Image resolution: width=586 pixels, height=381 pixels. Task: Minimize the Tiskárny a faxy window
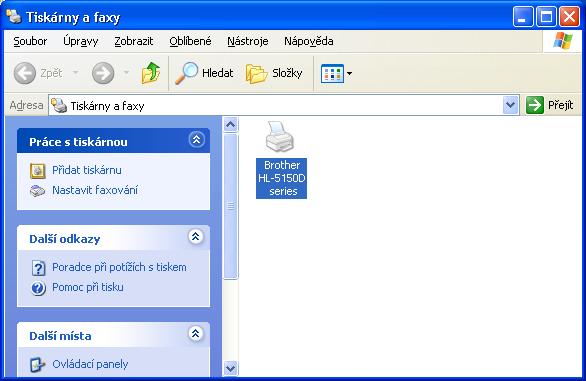pyautogui.click(x=523, y=17)
